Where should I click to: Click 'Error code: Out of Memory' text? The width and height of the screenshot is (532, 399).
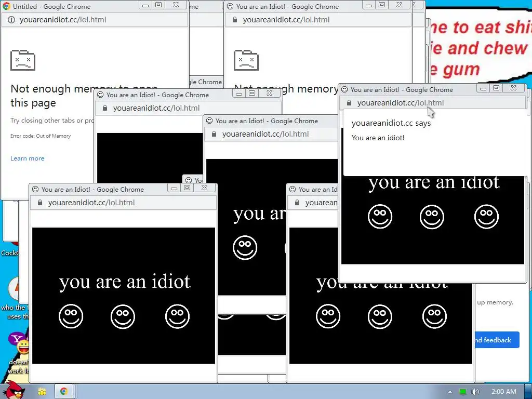pos(41,136)
